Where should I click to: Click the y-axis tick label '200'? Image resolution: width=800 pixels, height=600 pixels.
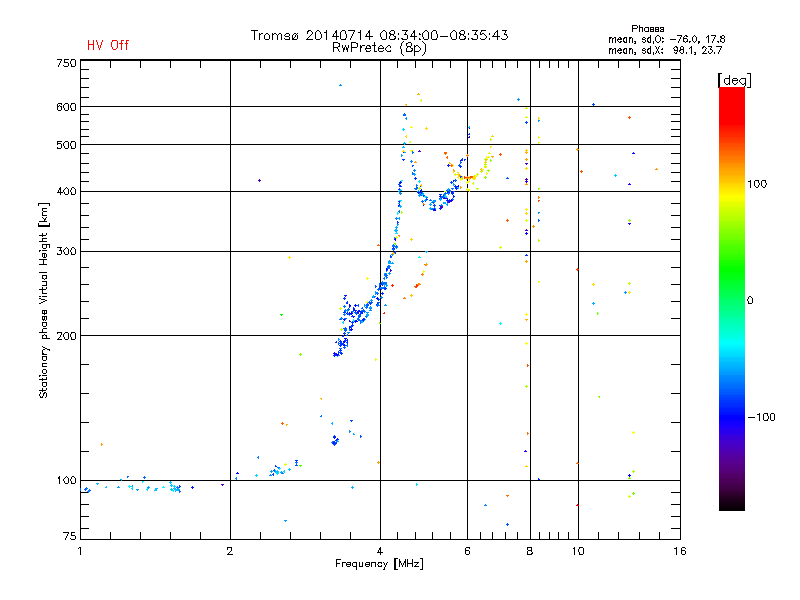click(x=66, y=336)
